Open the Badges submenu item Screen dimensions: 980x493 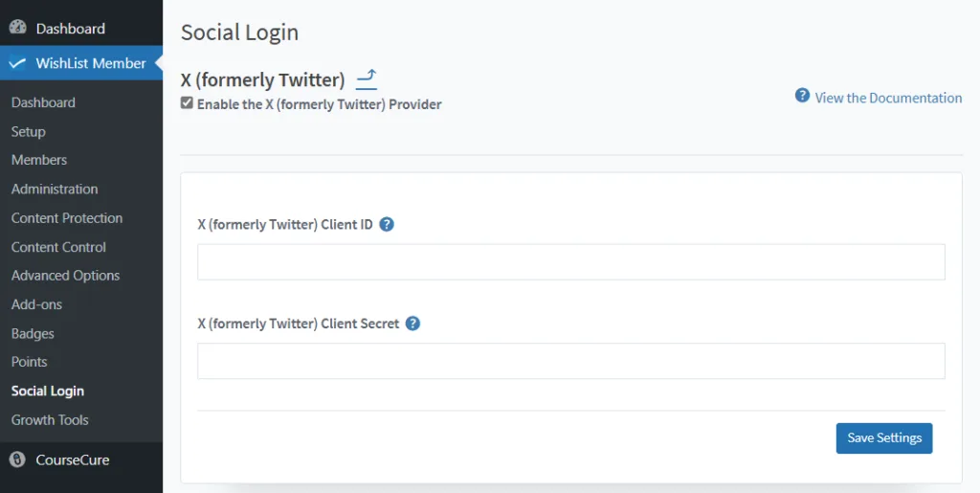(33, 334)
